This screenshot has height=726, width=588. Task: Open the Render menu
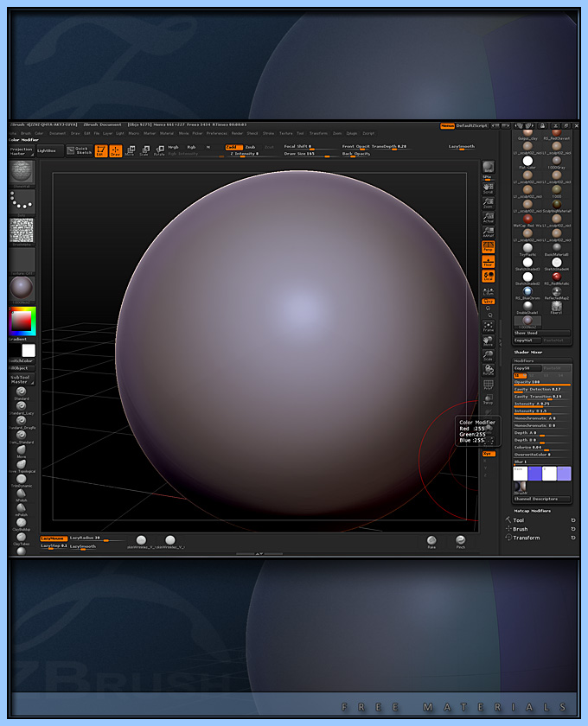[237, 133]
